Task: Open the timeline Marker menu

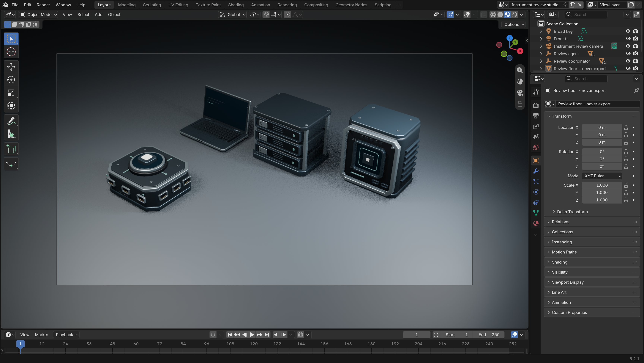Action: pos(42,335)
